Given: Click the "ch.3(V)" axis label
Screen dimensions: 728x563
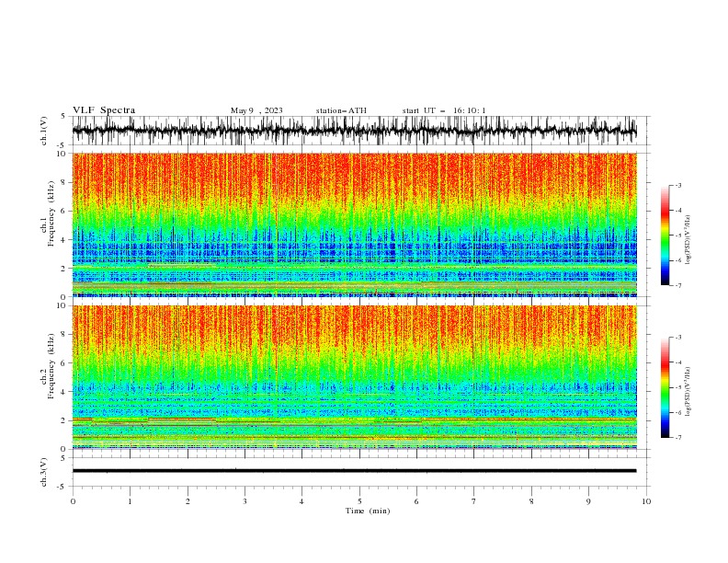Looking at the screenshot, I should click(44, 472).
